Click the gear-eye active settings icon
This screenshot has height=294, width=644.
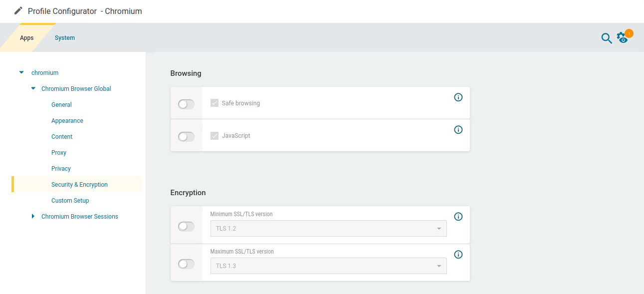[x=622, y=38]
